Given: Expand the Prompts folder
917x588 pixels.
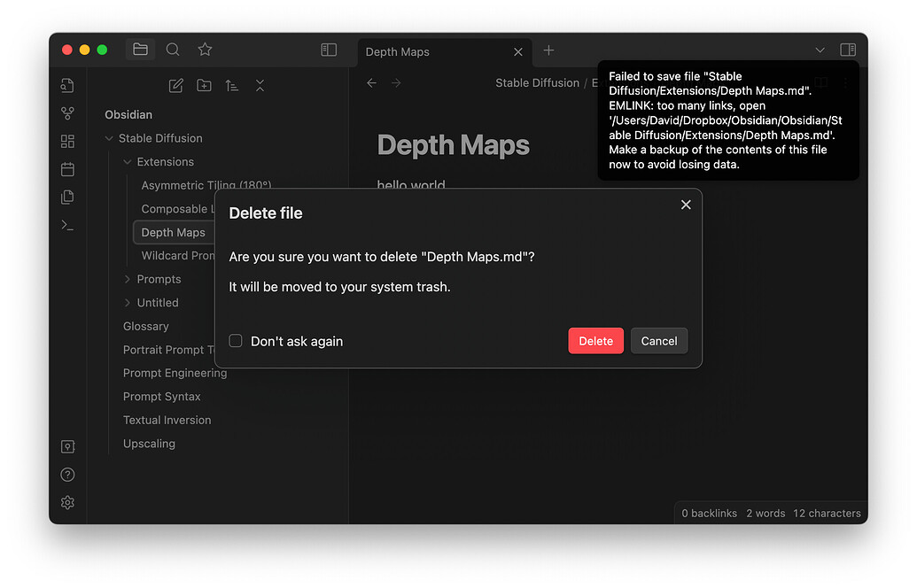Looking at the screenshot, I should pos(127,279).
